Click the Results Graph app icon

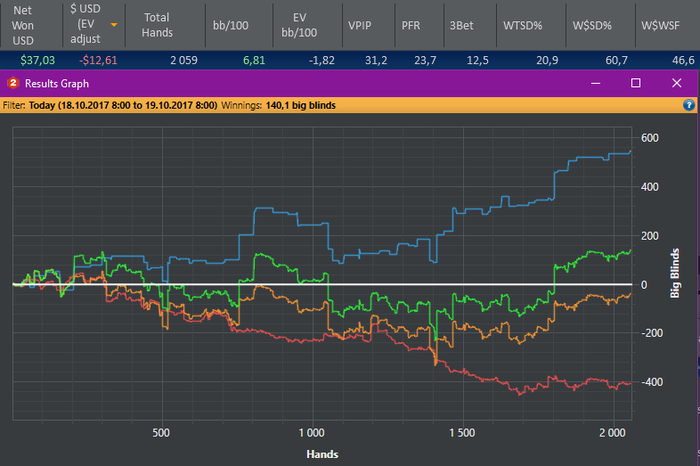[x=13, y=83]
